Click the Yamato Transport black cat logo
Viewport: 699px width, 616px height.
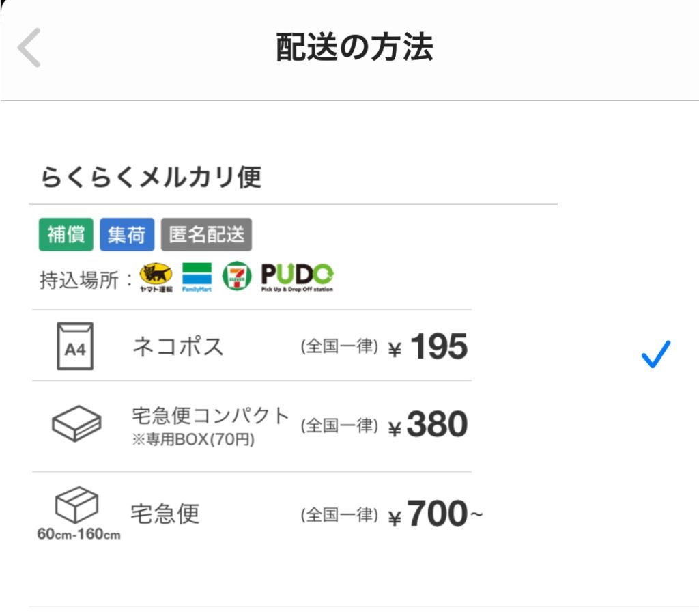[156, 277]
